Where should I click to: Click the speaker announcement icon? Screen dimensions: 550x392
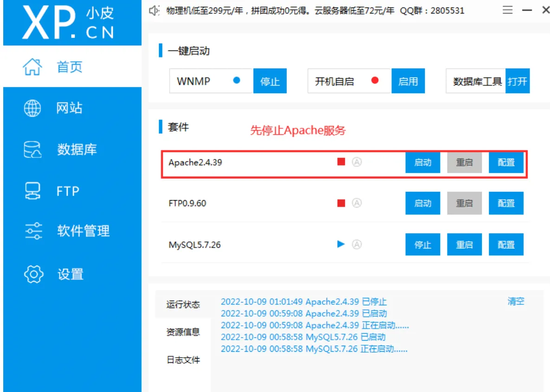154,11
